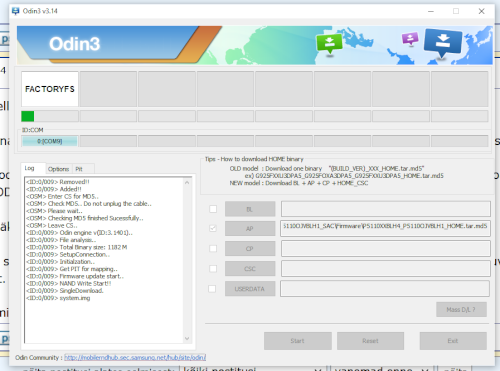Click the AP file path field
The image size is (500, 371).
coord(385,228)
